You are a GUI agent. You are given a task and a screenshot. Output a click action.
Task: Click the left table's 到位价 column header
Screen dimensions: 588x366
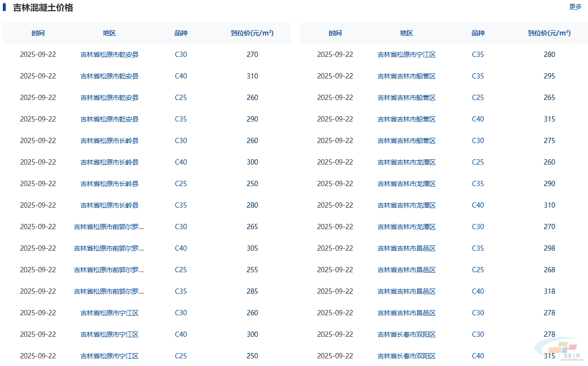click(x=252, y=33)
